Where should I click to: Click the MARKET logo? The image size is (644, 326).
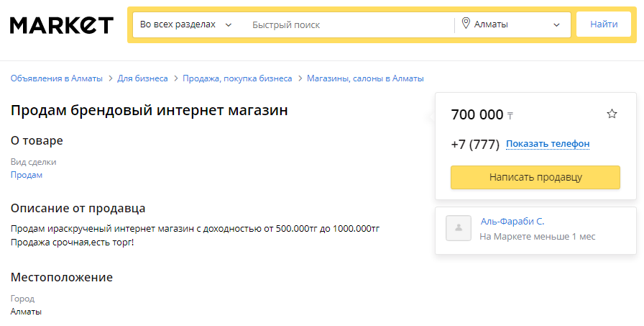click(x=62, y=25)
